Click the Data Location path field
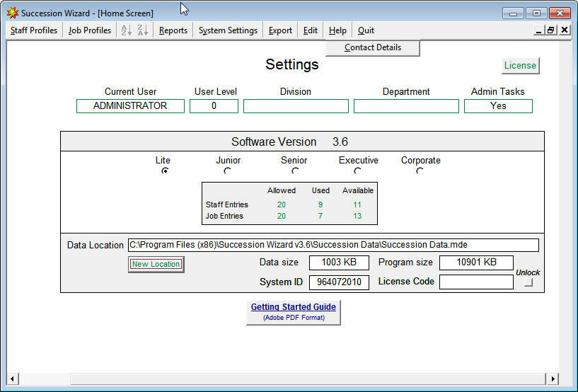Image resolution: width=578 pixels, height=392 pixels. pos(333,245)
